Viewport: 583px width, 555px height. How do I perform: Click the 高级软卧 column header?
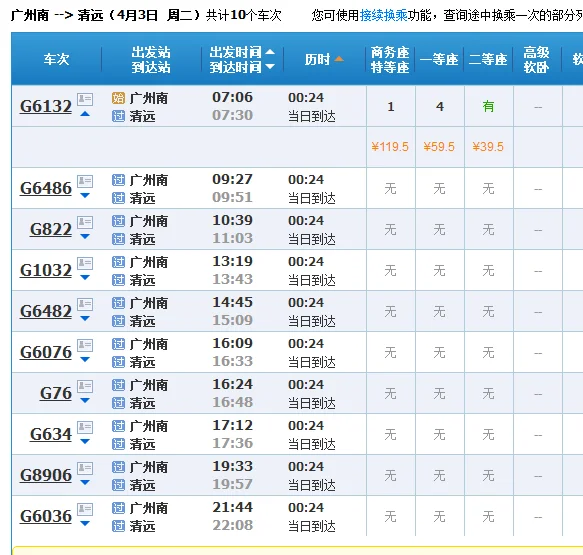click(537, 59)
